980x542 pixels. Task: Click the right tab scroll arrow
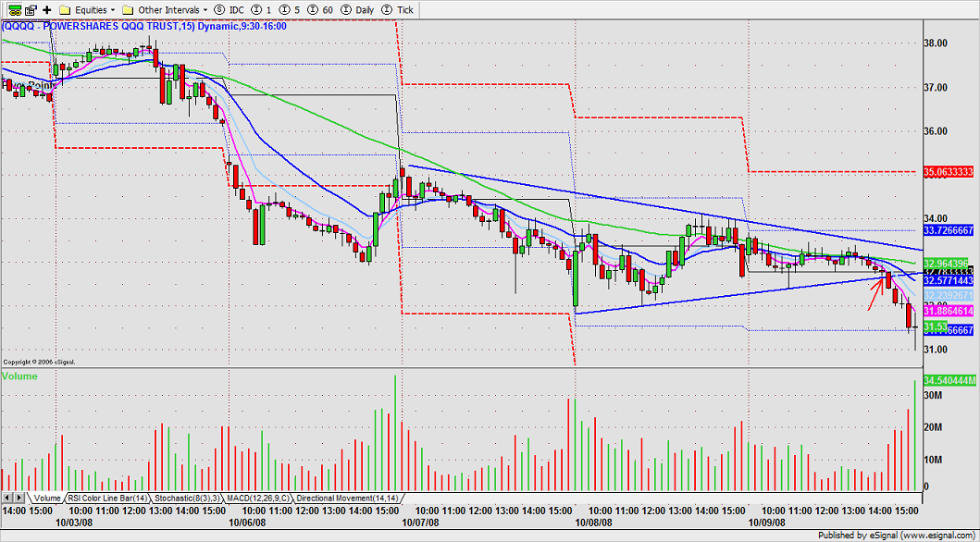point(19,499)
